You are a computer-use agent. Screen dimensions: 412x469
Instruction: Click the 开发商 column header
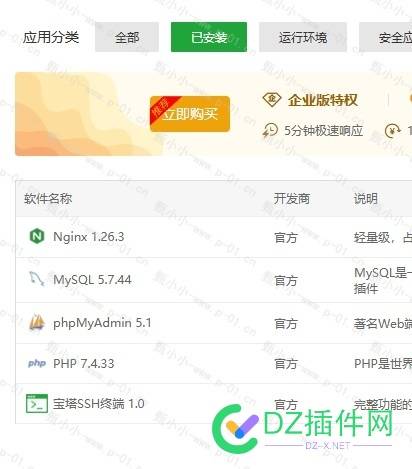coord(292,199)
